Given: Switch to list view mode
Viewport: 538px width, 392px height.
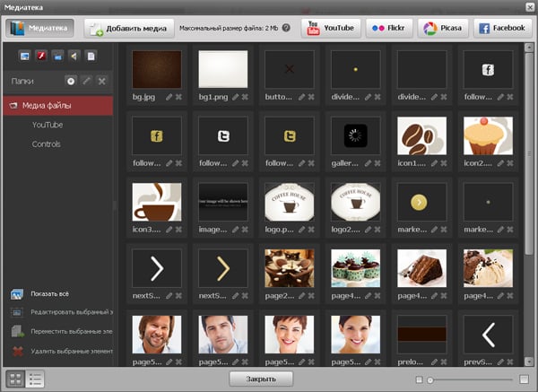Looking at the screenshot, I should pos(36,379).
